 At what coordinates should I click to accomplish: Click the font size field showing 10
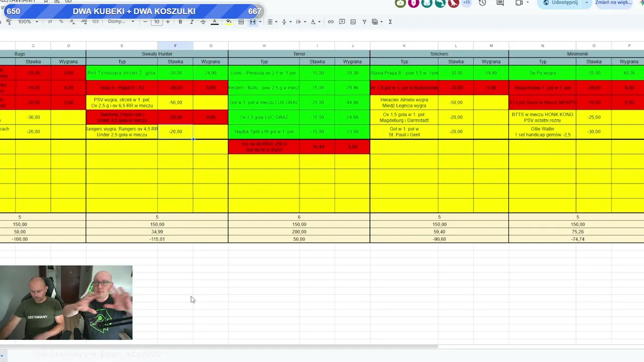156,22
